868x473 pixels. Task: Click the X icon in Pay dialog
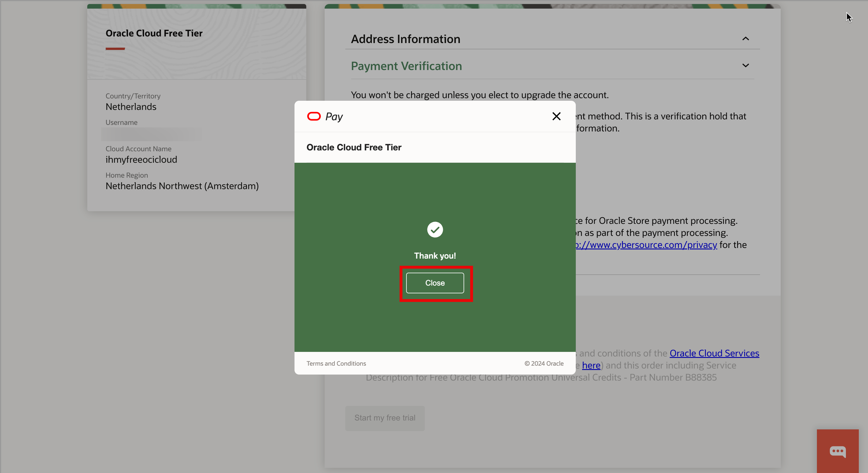556,116
